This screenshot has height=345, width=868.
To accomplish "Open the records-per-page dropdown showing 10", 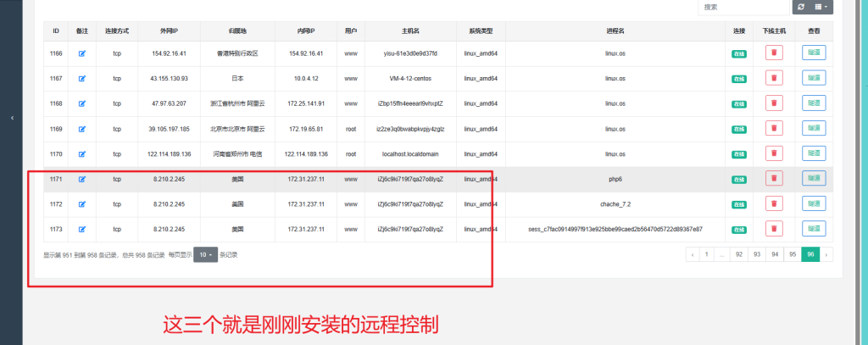I will point(205,254).
